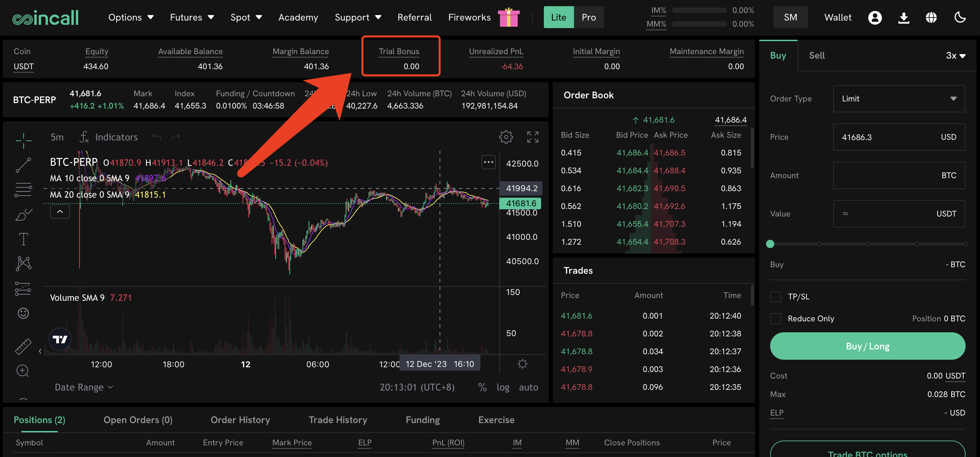Enable the TP/SL checkbox
Image resolution: width=980 pixels, height=457 pixels.
pyautogui.click(x=775, y=297)
